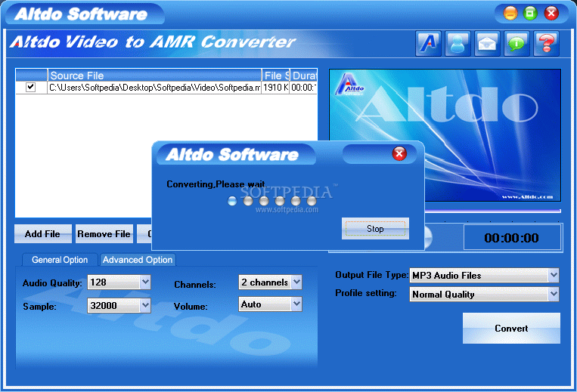Click the playback seek bar under the preview
The height and width of the screenshot is (392, 577).
(x=493, y=211)
